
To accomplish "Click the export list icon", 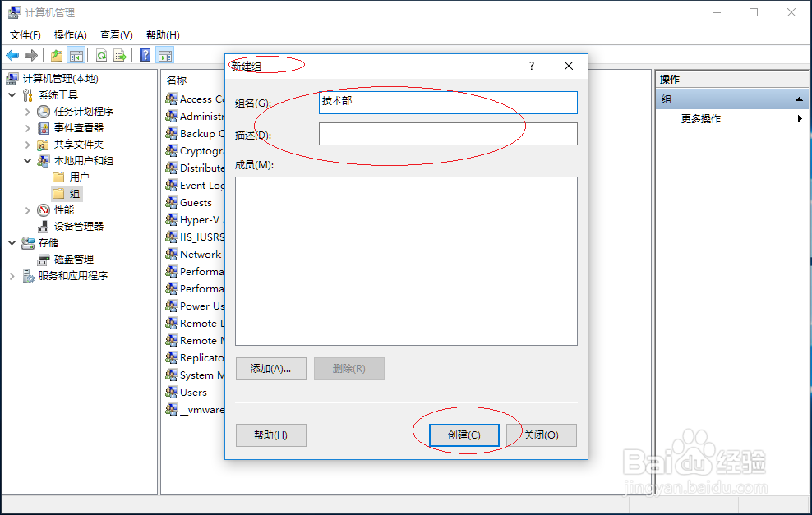I will click(120, 55).
